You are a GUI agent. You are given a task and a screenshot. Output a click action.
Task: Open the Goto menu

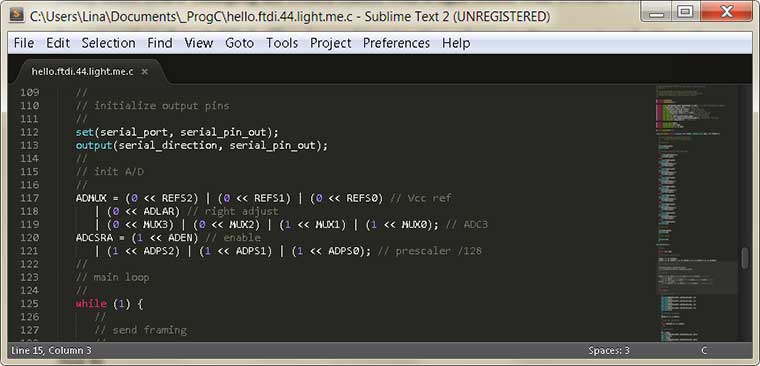coord(239,43)
